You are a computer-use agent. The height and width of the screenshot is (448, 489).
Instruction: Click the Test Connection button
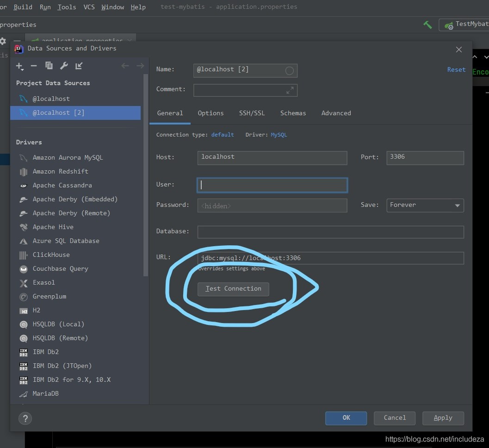[233, 289]
